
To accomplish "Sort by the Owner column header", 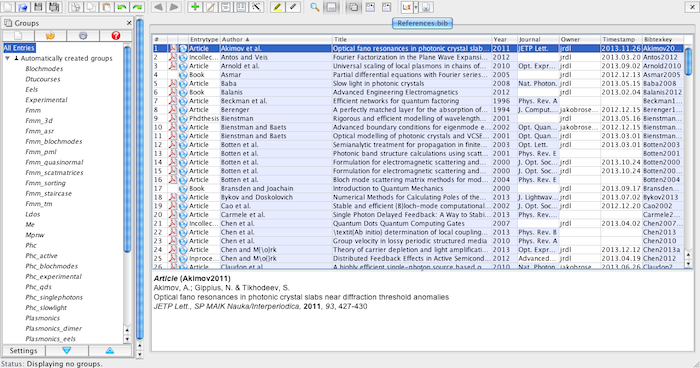I will point(579,39).
